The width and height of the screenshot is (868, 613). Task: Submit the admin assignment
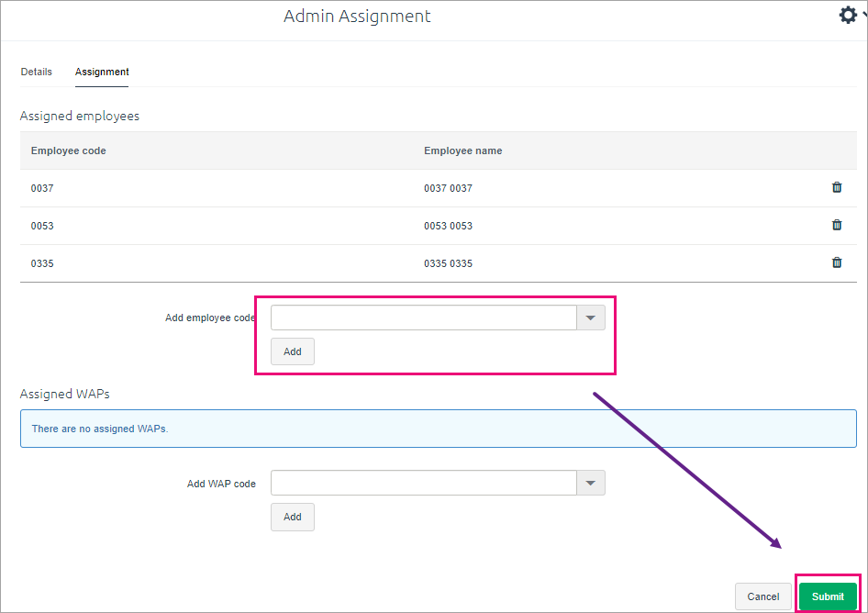click(828, 596)
